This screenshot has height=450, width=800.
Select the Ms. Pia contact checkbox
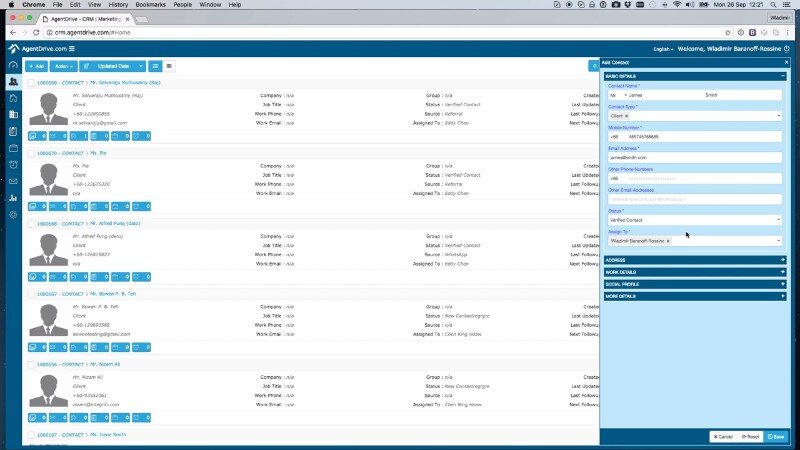31,153
